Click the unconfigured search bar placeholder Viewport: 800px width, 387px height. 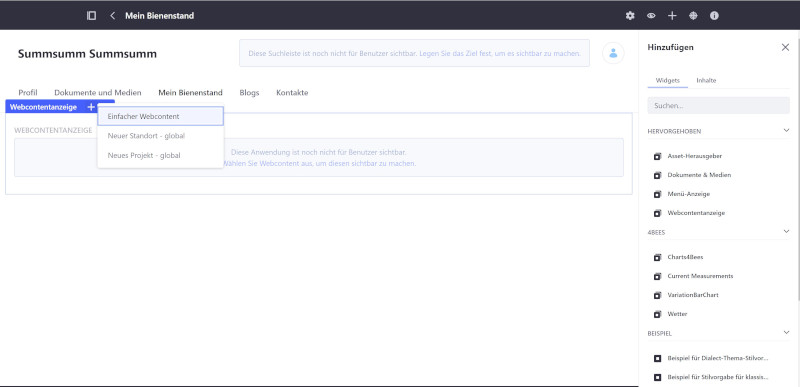[x=414, y=53]
